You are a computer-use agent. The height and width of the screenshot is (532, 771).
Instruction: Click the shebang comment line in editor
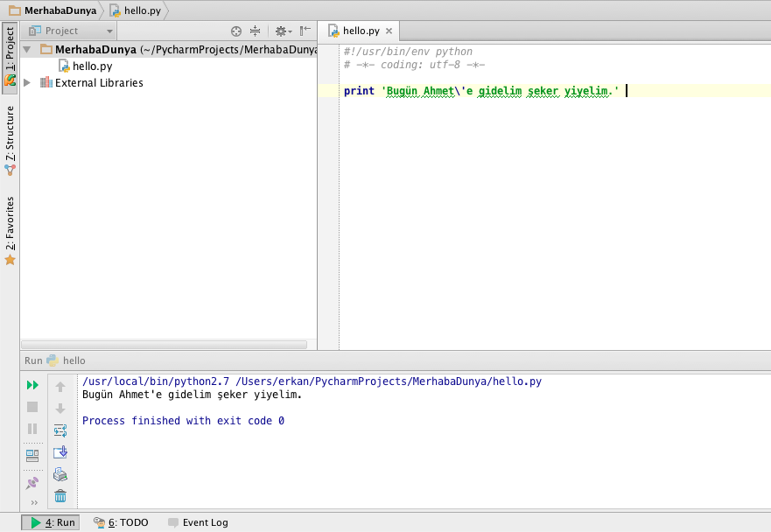point(408,52)
